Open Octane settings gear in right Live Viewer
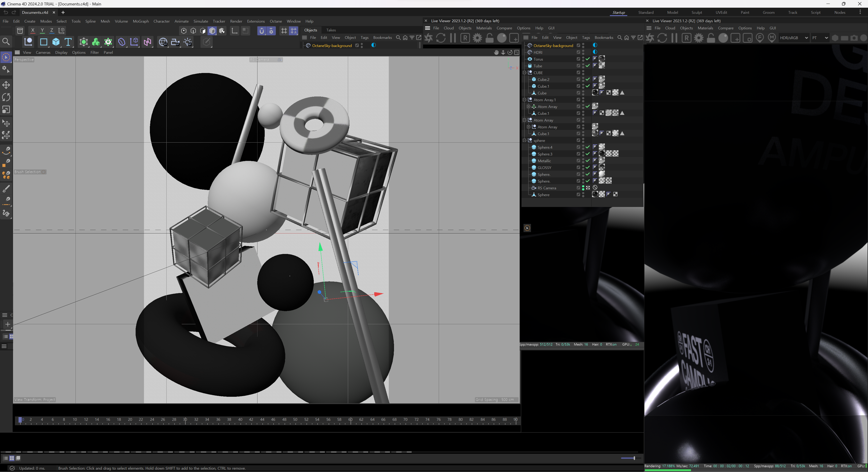868x472 pixels. [x=699, y=38]
